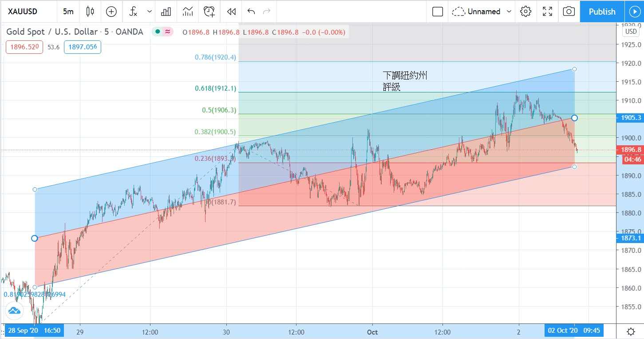Click the 1897.056 buy price button
Image resolution: width=644 pixels, height=339 pixels.
pyautogui.click(x=82, y=47)
